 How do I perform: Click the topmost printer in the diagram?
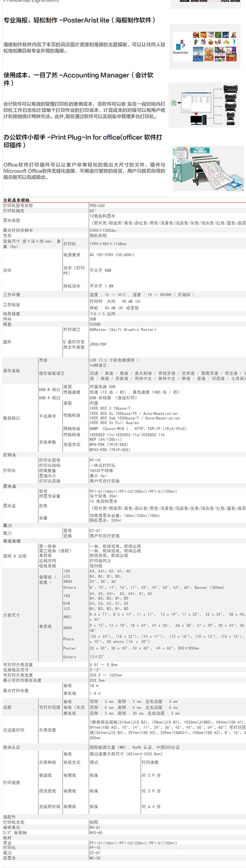(231, 89)
